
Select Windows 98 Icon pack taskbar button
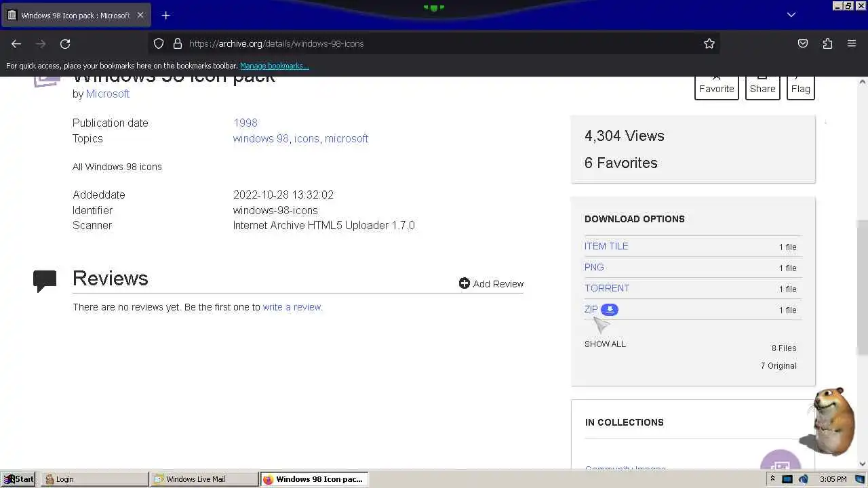tap(314, 479)
